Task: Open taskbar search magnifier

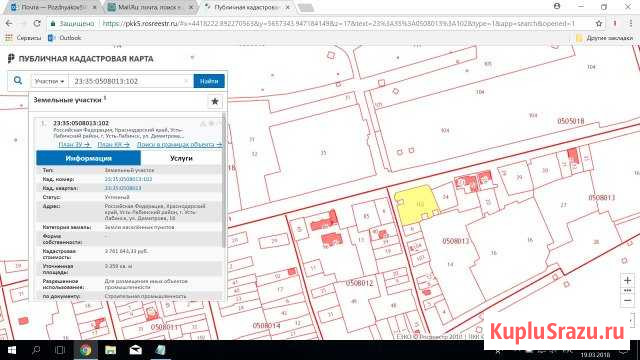Action: [x=36, y=350]
